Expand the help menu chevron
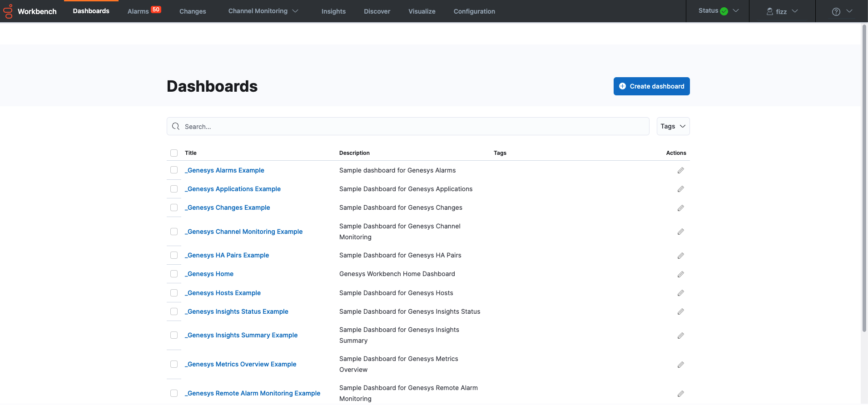This screenshot has width=868, height=415. [849, 11]
